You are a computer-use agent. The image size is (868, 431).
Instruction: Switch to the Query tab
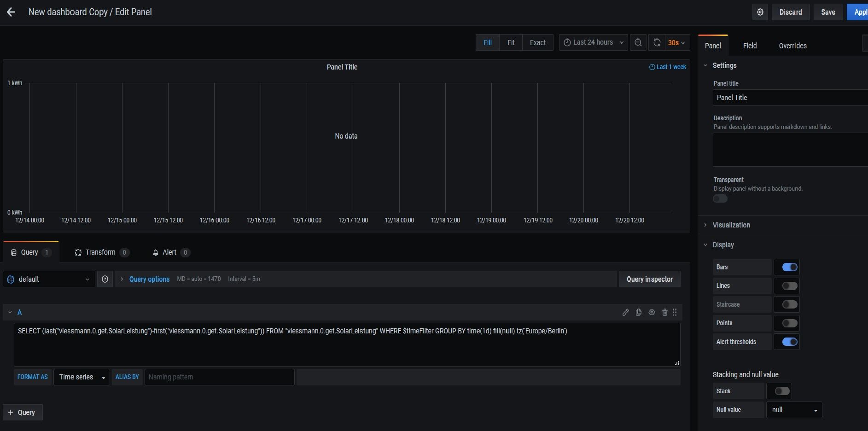click(31, 252)
